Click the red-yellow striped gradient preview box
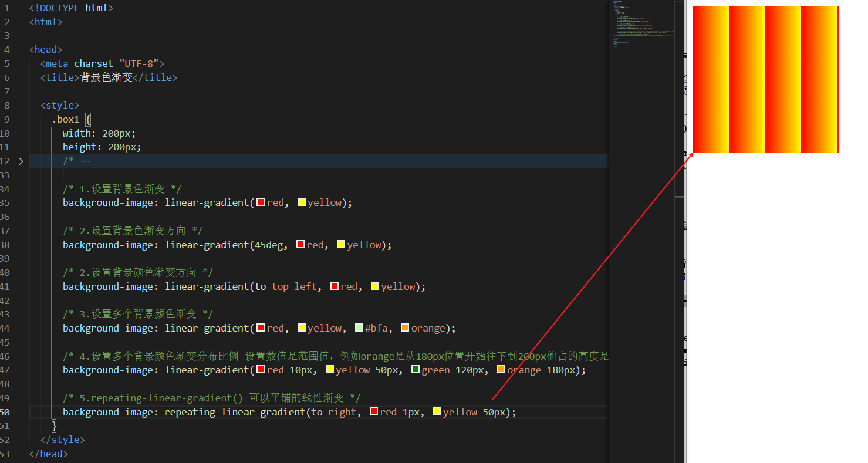 tap(766, 79)
